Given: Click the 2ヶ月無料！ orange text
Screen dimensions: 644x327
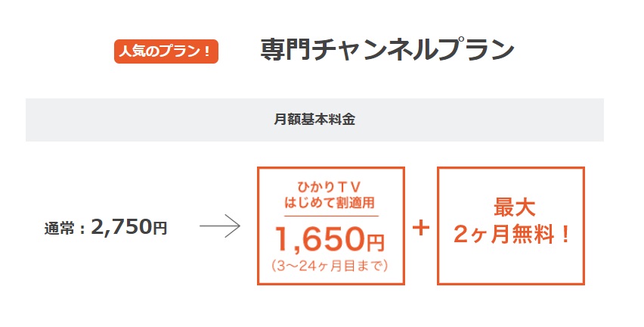Looking at the screenshot, I should pos(511,235).
